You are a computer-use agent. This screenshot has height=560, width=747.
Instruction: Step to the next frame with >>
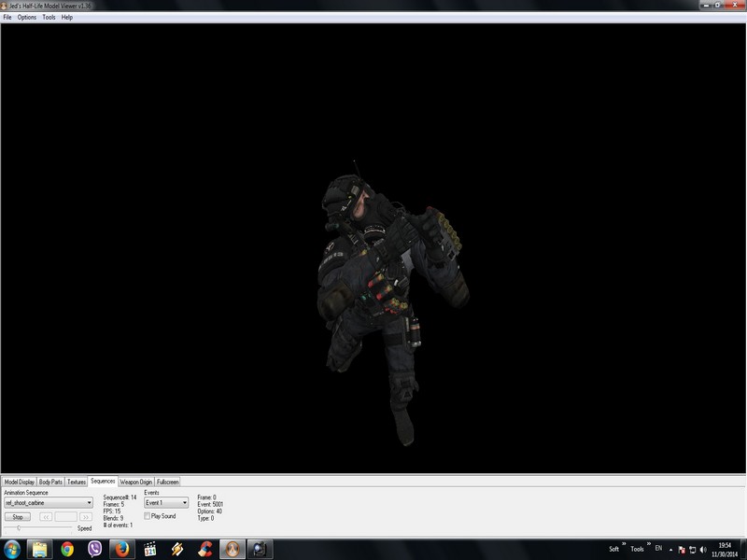(85, 517)
